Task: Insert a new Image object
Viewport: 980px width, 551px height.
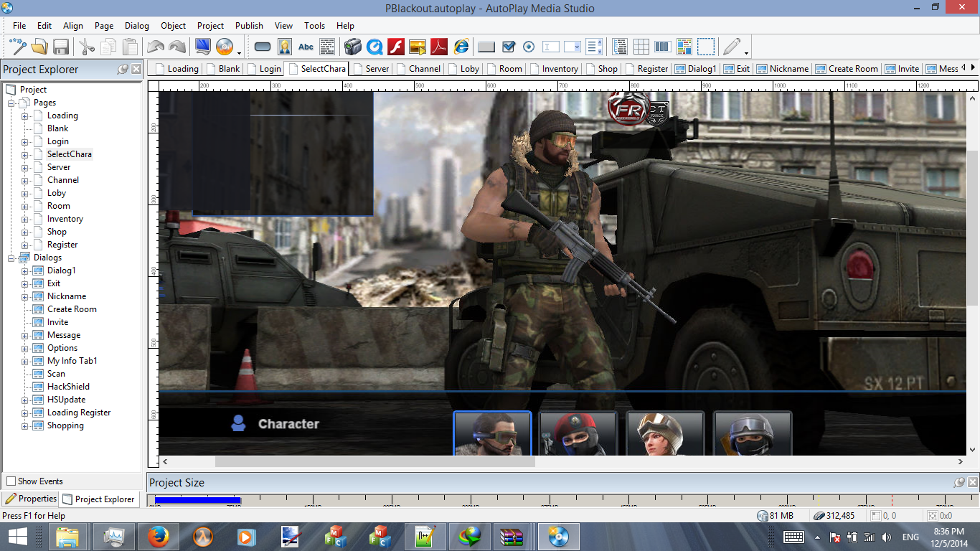Action: point(284,47)
